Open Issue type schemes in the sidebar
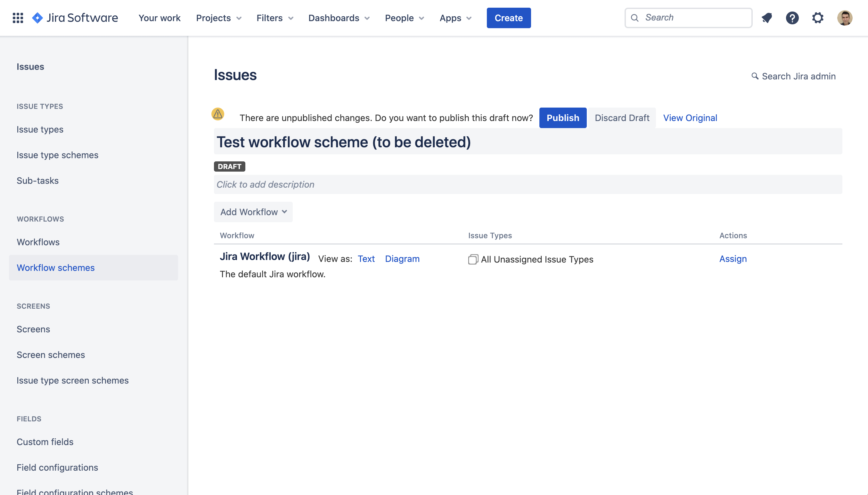The width and height of the screenshot is (868, 495). (x=57, y=155)
